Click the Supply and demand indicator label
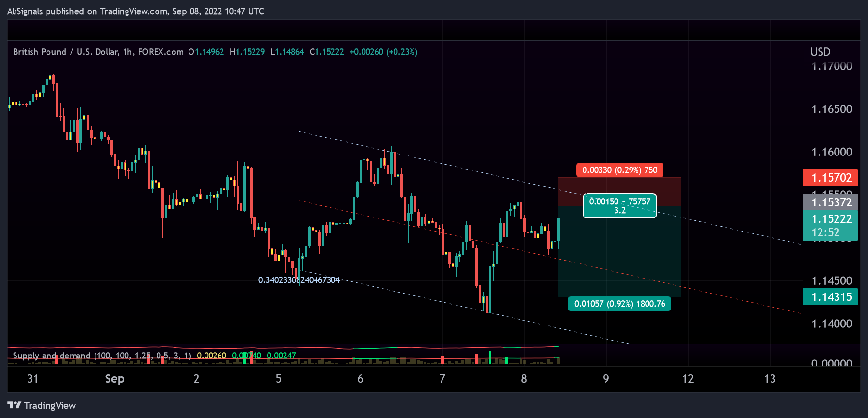 click(102, 356)
